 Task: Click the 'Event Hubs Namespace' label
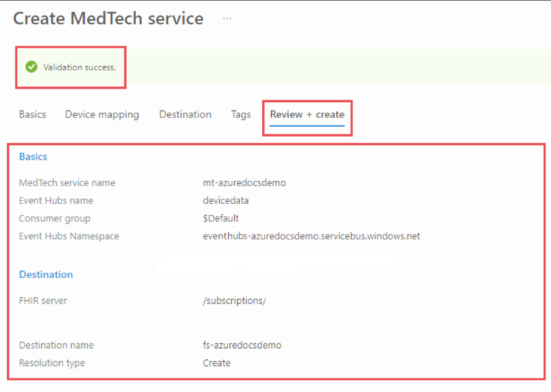click(x=69, y=236)
